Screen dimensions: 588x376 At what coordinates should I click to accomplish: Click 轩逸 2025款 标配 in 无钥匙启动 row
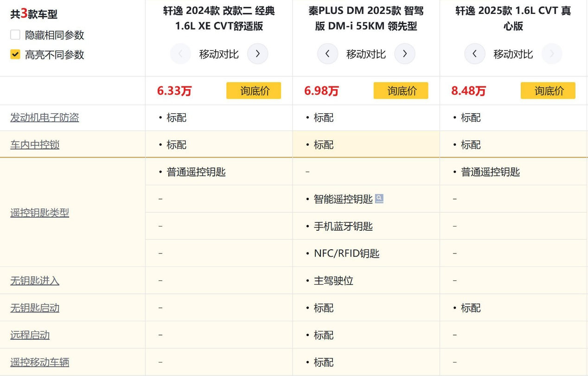(471, 308)
